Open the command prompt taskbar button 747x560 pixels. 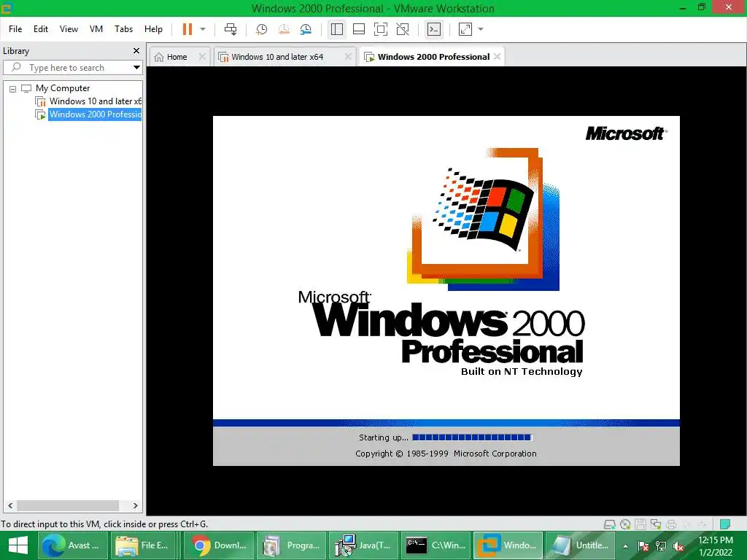(x=436, y=545)
